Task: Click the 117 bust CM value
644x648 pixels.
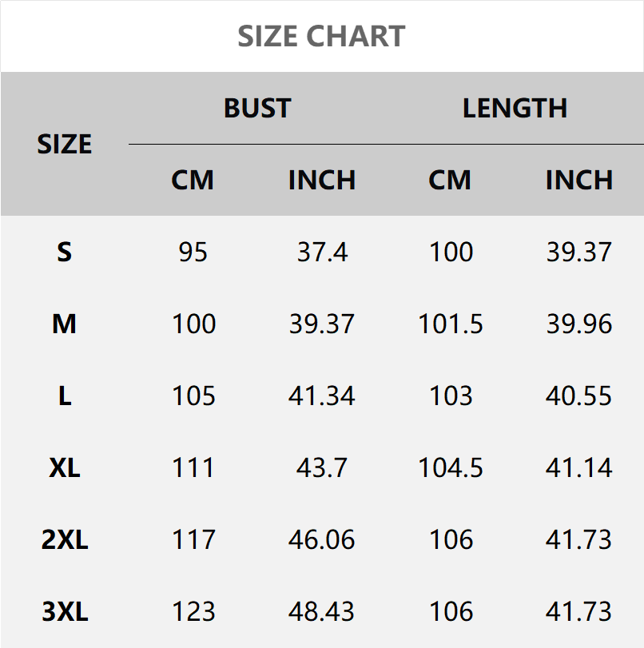Action: tap(193, 540)
